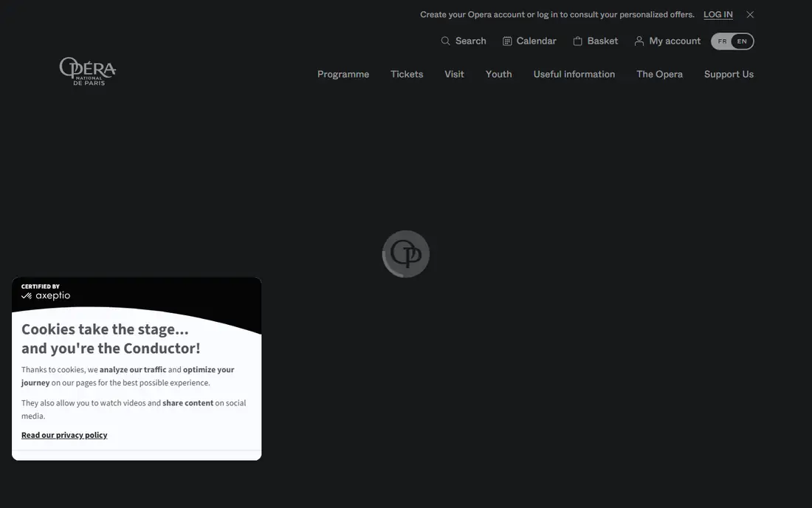Click the 'Create your Opera account' banner text

[x=557, y=15]
